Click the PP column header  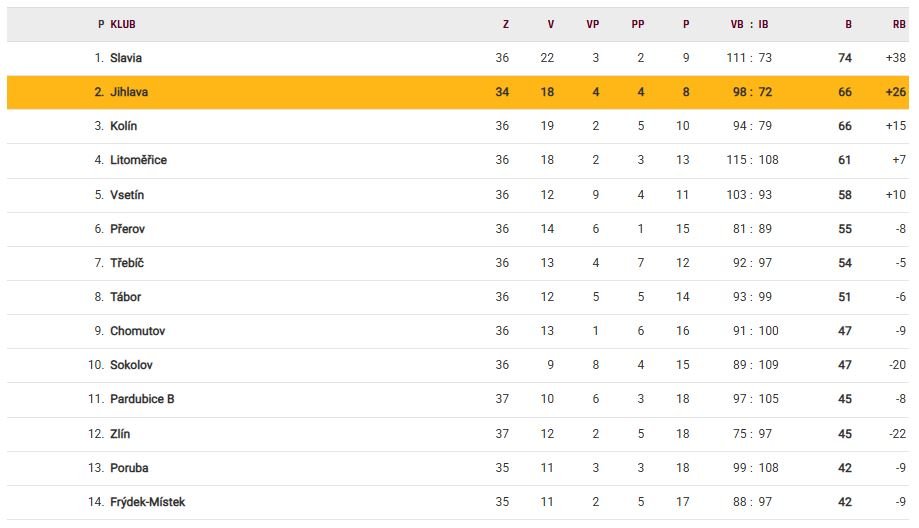click(638, 25)
